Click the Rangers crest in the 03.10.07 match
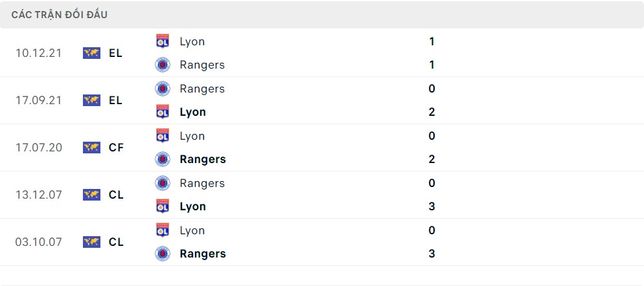This screenshot has width=644, height=286. click(x=163, y=254)
